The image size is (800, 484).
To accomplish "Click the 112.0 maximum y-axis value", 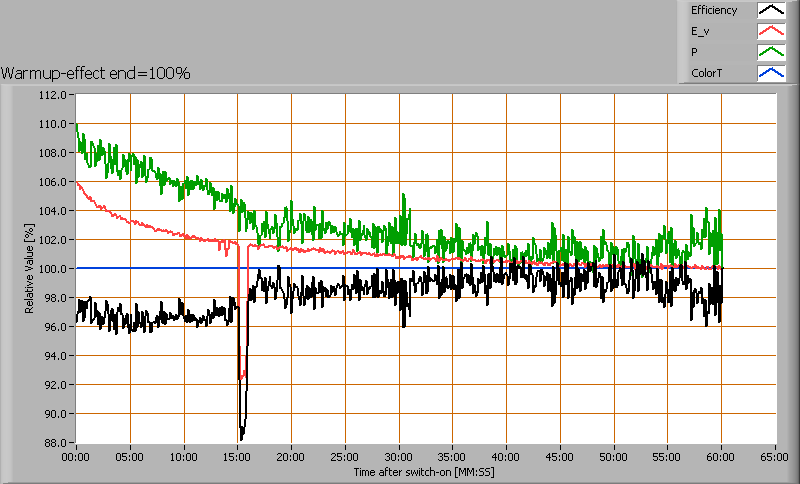I will coord(55,95).
